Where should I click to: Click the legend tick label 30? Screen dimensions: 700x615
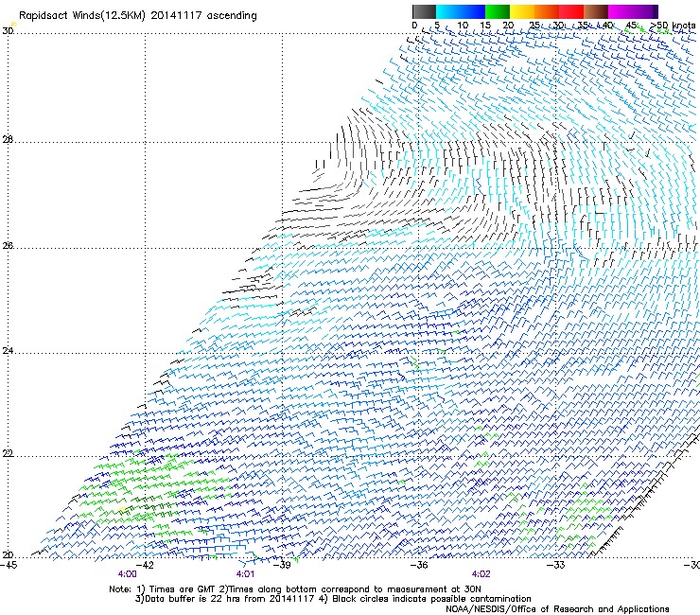[558, 26]
